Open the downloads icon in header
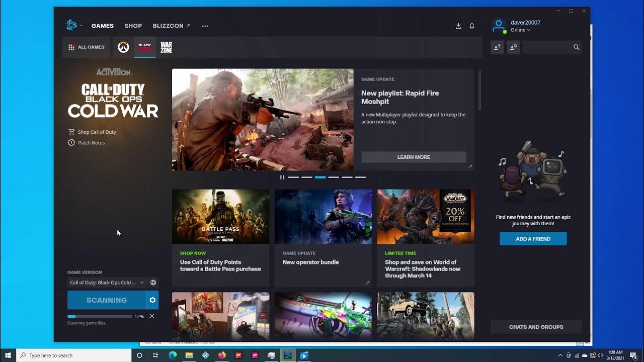This screenshot has height=362, width=644. (x=458, y=26)
